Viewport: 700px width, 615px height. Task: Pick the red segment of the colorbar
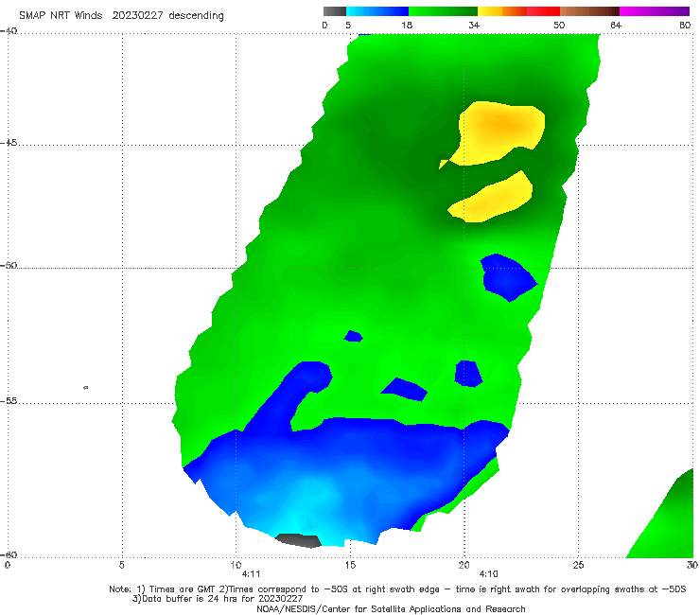[543, 11]
